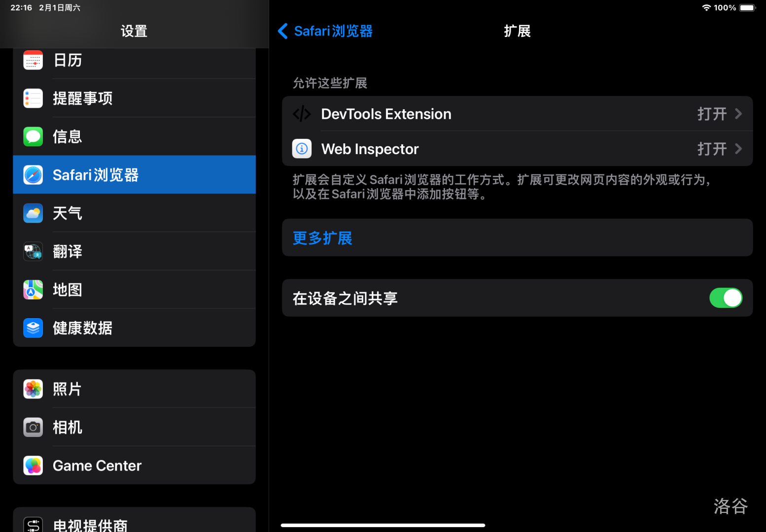
Task: Open 健康数据 settings item
Action: coord(134,328)
